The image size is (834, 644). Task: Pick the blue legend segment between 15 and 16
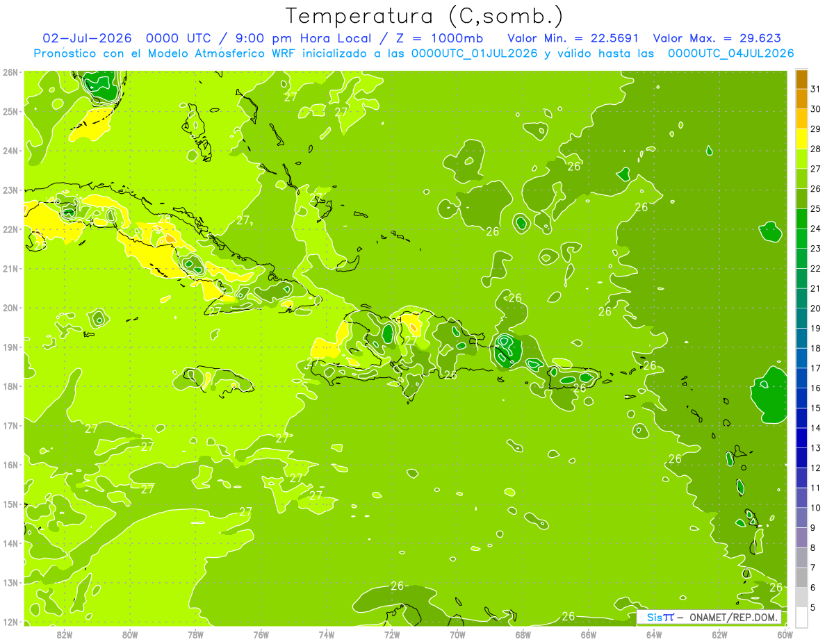[801, 398]
